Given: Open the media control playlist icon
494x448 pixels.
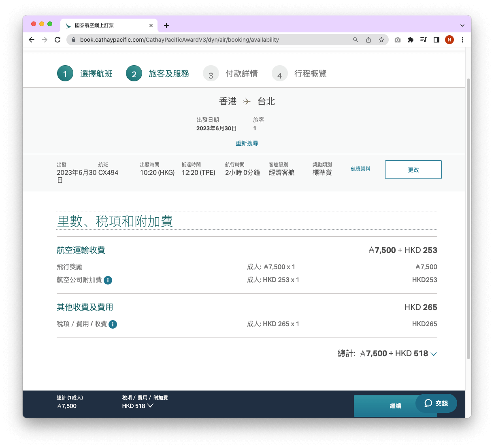Looking at the screenshot, I should click(424, 40).
